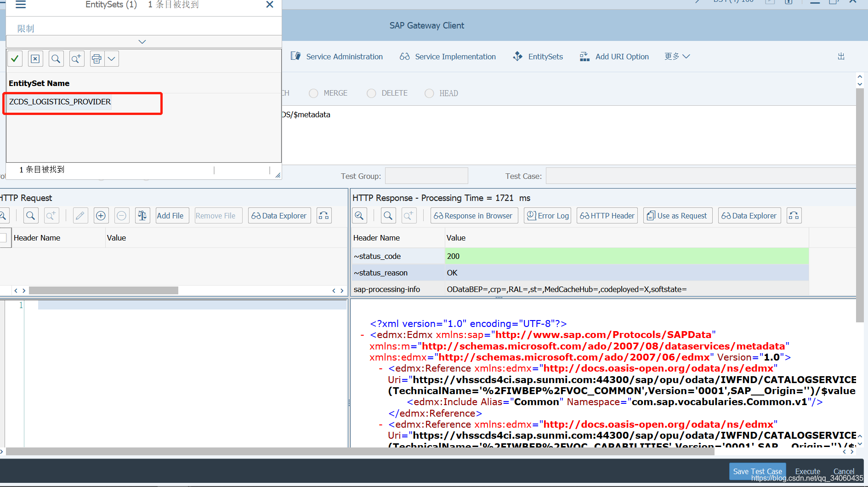Click Add URI Option
This screenshot has width=868, height=487.
tap(614, 57)
